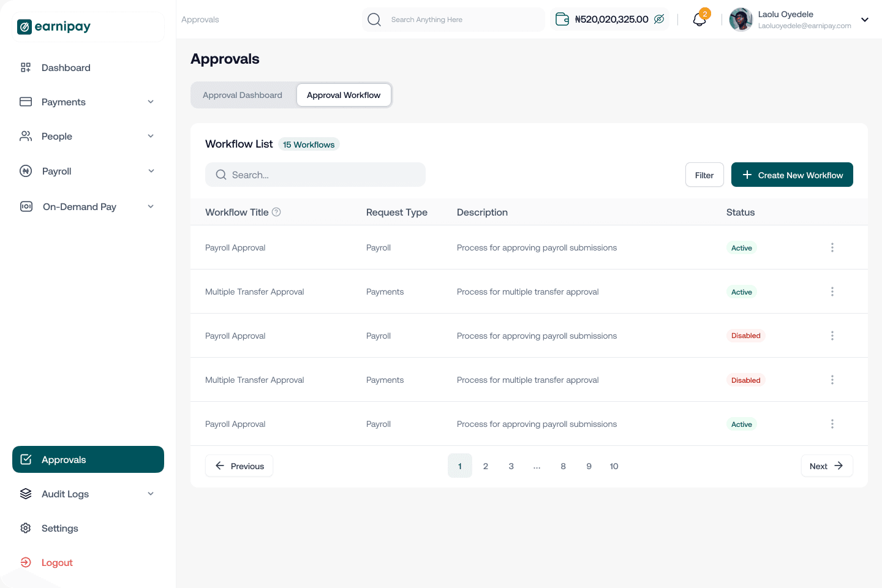882x588 pixels.
Task: Switch to the Approval Dashboard tab
Action: pyautogui.click(x=243, y=95)
